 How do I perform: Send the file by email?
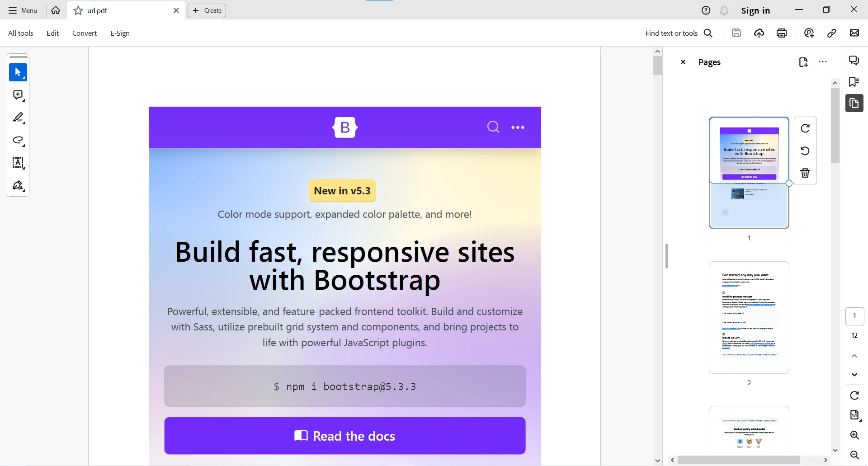coord(854,33)
